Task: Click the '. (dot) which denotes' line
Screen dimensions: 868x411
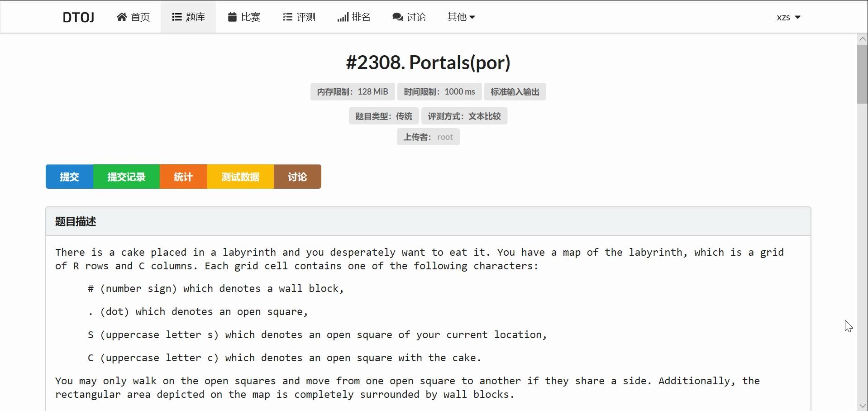Action: tap(198, 312)
